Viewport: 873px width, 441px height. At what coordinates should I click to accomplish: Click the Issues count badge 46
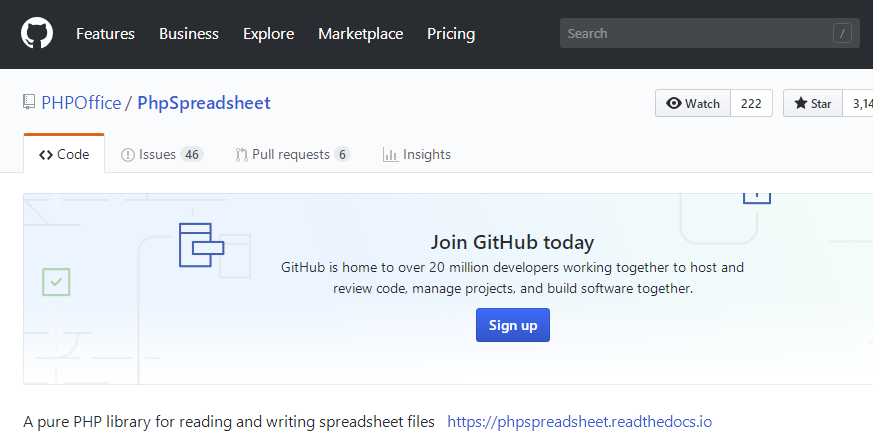(192, 154)
